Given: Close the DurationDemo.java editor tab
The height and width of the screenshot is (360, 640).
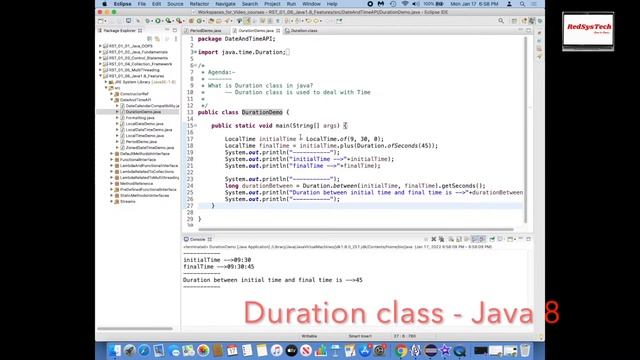Looking at the screenshot, I should (x=278, y=31).
